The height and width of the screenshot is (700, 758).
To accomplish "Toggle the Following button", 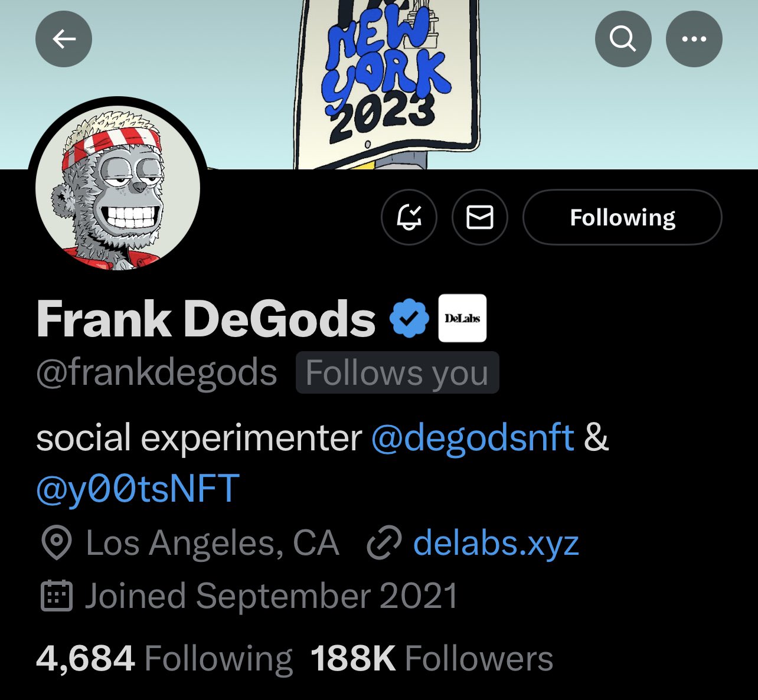I will tap(622, 217).
